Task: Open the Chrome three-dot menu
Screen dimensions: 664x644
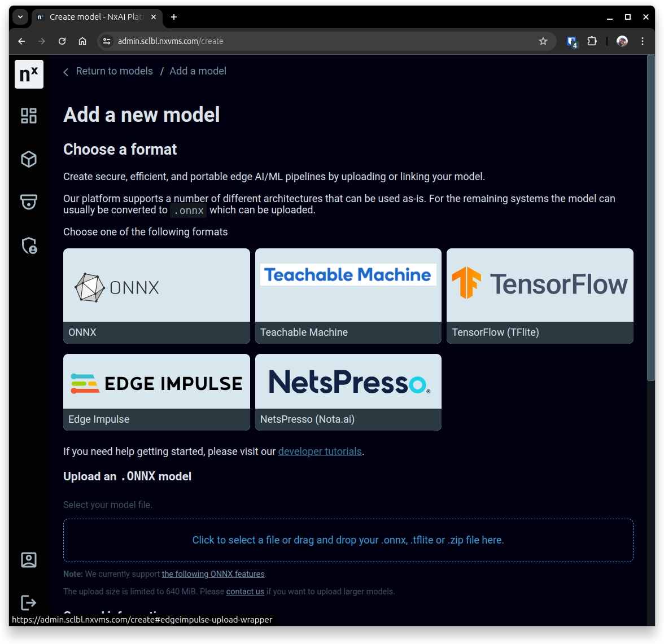Action: pyautogui.click(x=643, y=41)
